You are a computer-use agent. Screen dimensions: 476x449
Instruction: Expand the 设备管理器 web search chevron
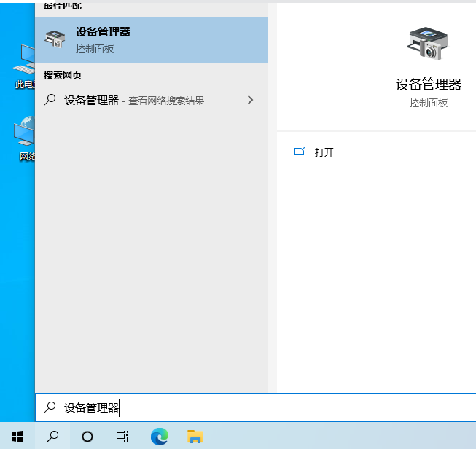[250, 100]
